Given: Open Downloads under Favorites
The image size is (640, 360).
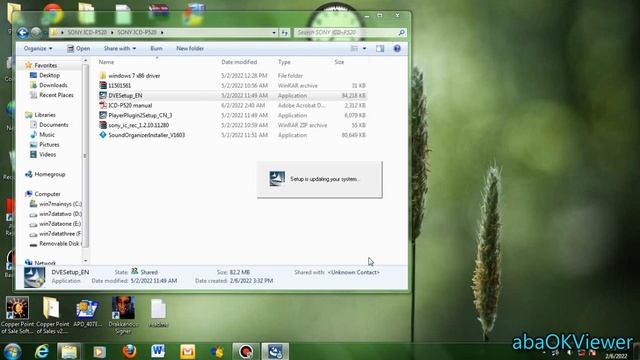Looking at the screenshot, I should point(53,85).
